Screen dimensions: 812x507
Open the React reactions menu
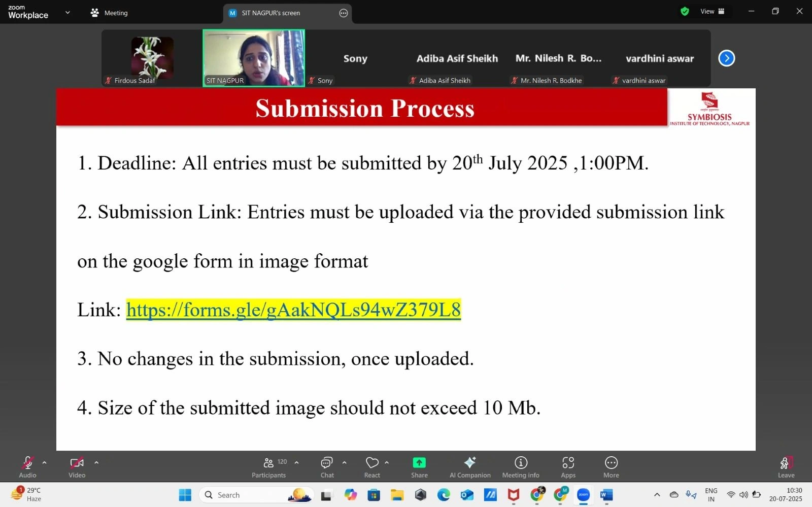click(371, 463)
